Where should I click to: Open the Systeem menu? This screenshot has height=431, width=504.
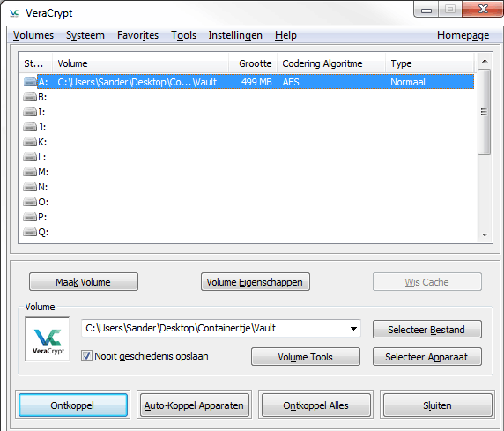click(x=85, y=35)
